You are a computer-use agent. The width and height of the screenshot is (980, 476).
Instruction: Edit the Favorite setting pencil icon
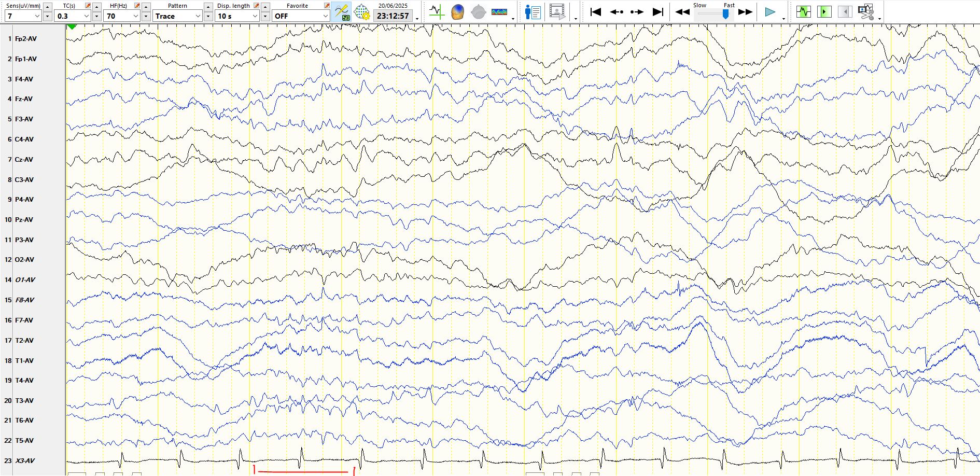327,6
